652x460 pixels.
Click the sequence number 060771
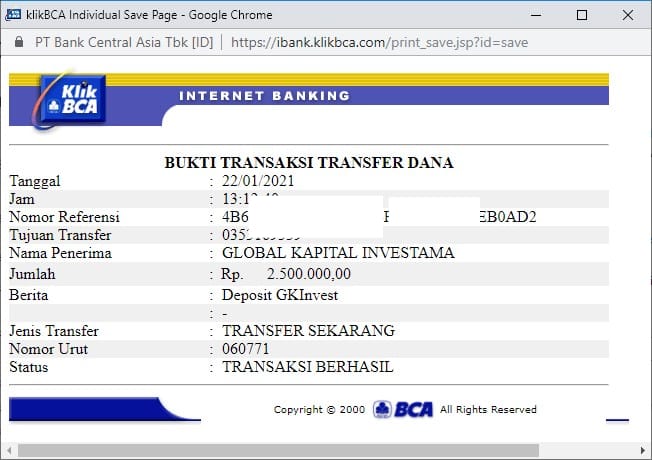[246, 349]
